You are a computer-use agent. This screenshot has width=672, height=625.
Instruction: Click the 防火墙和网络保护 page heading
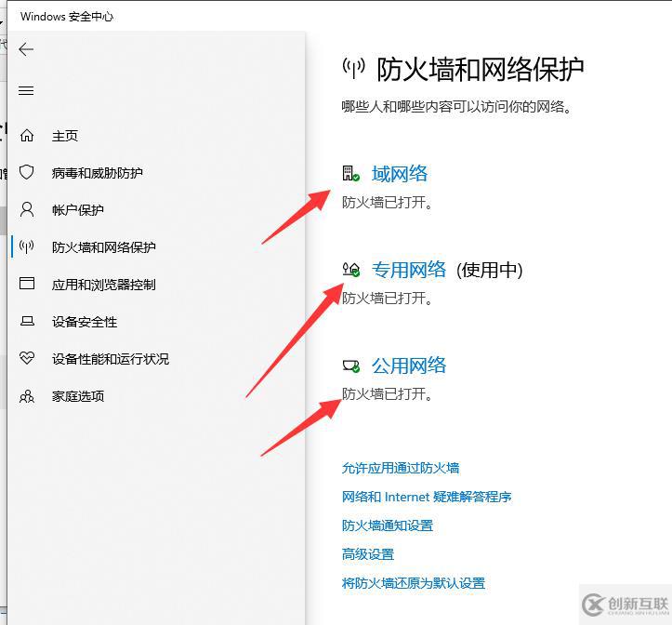click(x=480, y=69)
